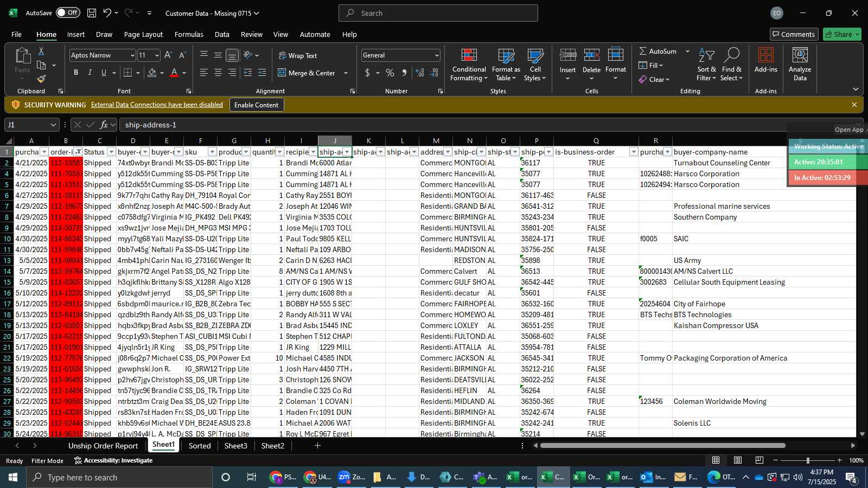This screenshot has width=868, height=488.
Task: Apply italic formatting
Action: tap(90, 73)
